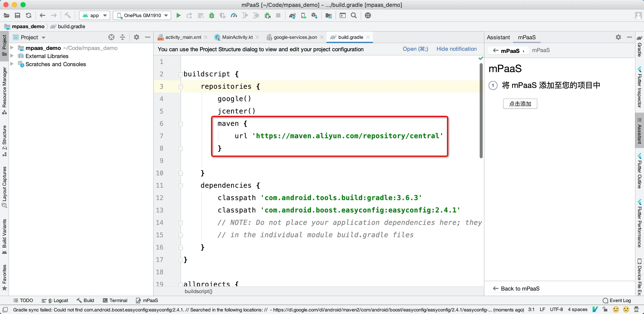Switch to the MainActivity.kt editor tab
The width and height of the screenshot is (644, 314).
tap(237, 37)
